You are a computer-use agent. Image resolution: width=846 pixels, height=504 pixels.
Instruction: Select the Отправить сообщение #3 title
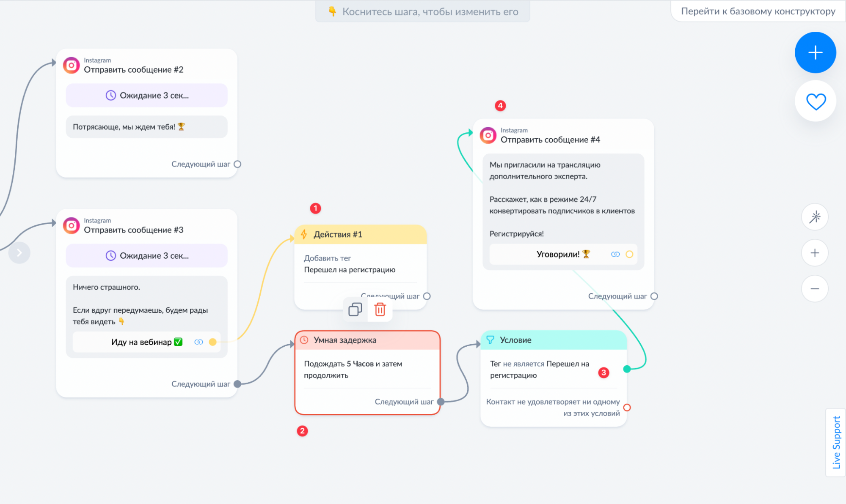pos(134,230)
